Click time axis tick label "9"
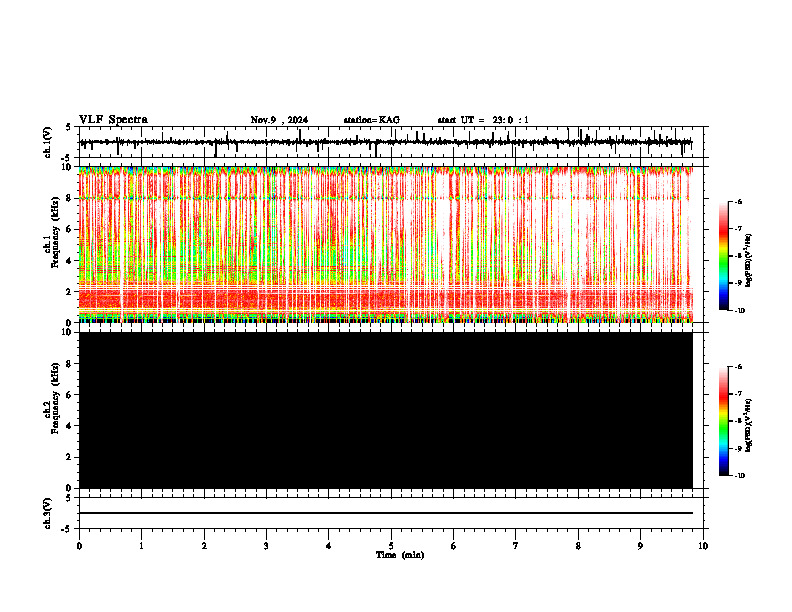This screenshot has height=612, width=792. pyautogui.click(x=640, y=546)
